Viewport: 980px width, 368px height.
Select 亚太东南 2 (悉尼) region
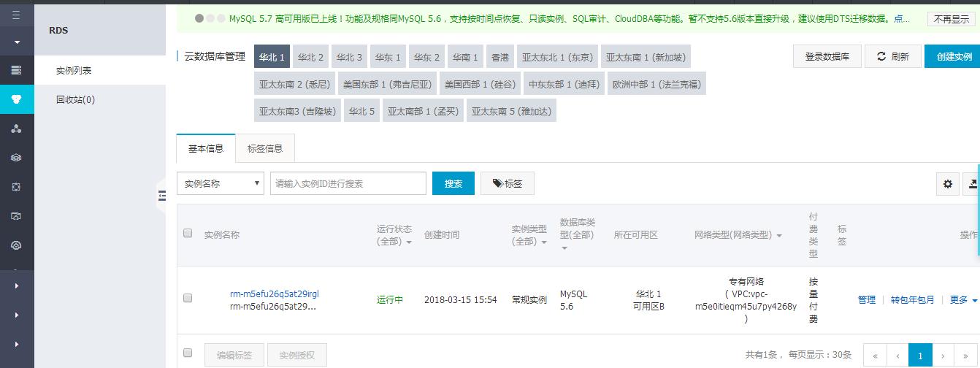294,84
